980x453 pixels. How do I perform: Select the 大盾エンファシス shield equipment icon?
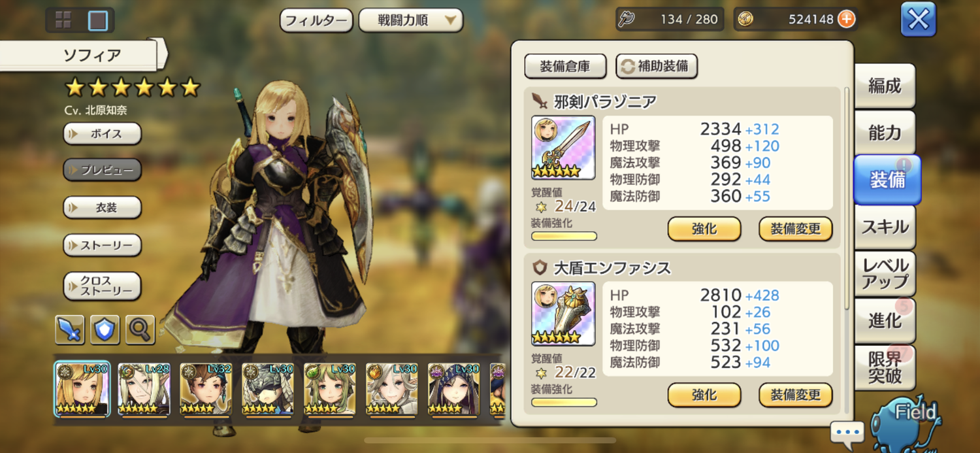click(x=563, y=314)
